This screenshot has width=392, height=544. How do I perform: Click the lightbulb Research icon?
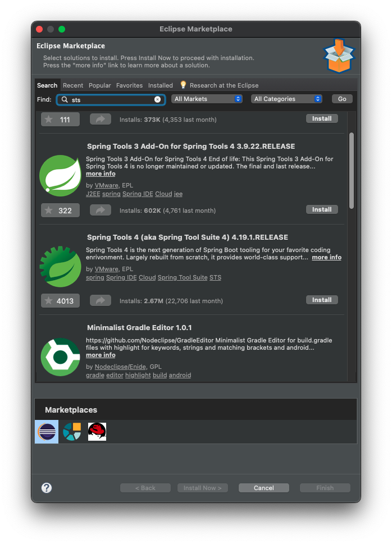[183, 85]
